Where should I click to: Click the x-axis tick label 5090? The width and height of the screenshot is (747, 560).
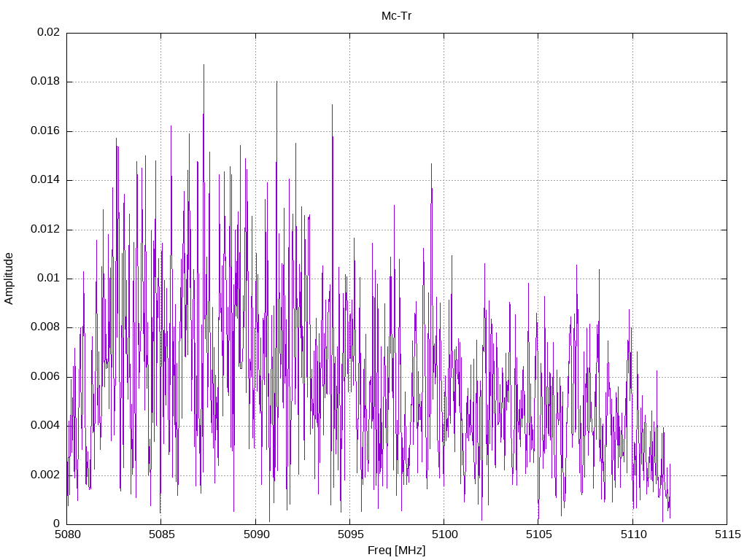tap(256, 534)
